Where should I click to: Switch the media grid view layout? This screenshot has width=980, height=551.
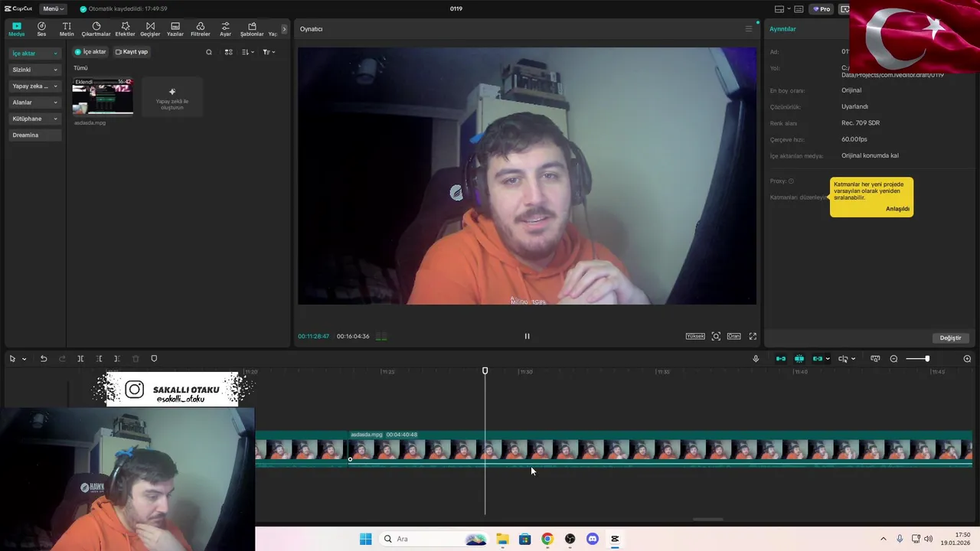click(228, 52)
